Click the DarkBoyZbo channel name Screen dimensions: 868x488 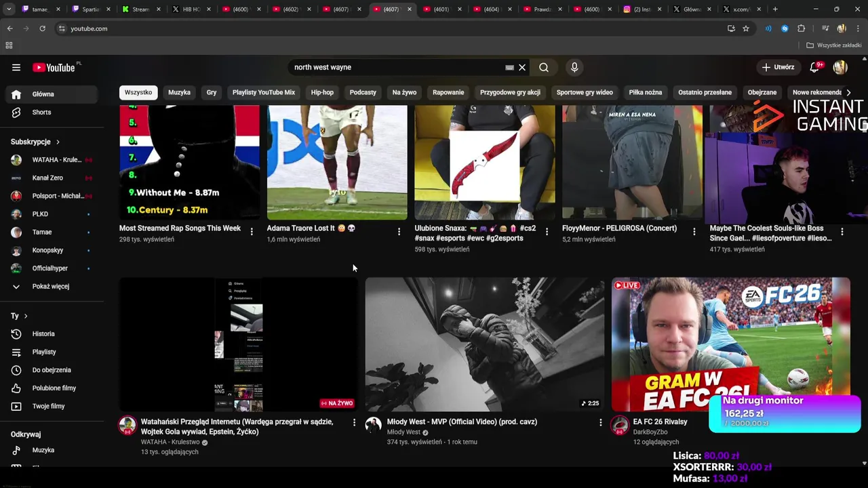tap(650, 432)
